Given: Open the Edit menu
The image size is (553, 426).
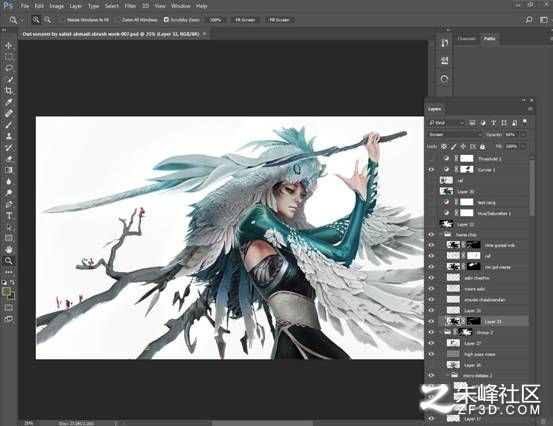Looking at the screenshot, I should point(39,6).
